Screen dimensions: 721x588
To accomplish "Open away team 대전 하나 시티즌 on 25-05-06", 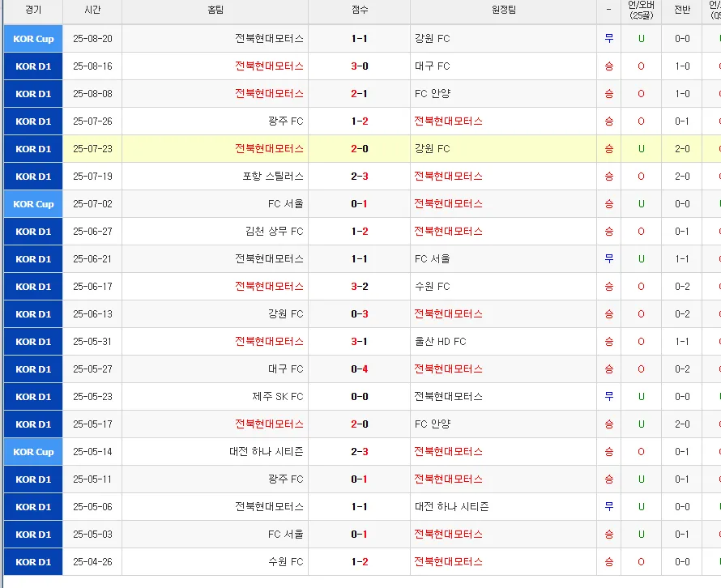I will coord(451,507).
